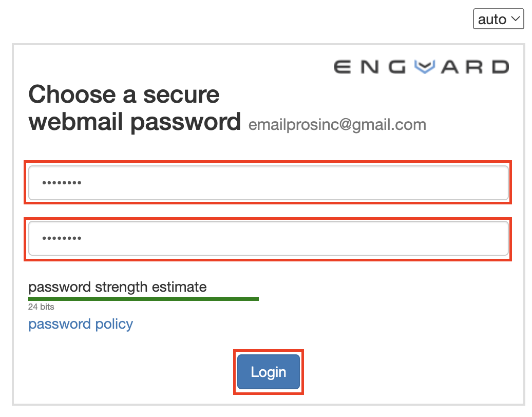This screenshot has height=417, width=532.
Task: Click the green password strength bar
Action: point(143,299)
